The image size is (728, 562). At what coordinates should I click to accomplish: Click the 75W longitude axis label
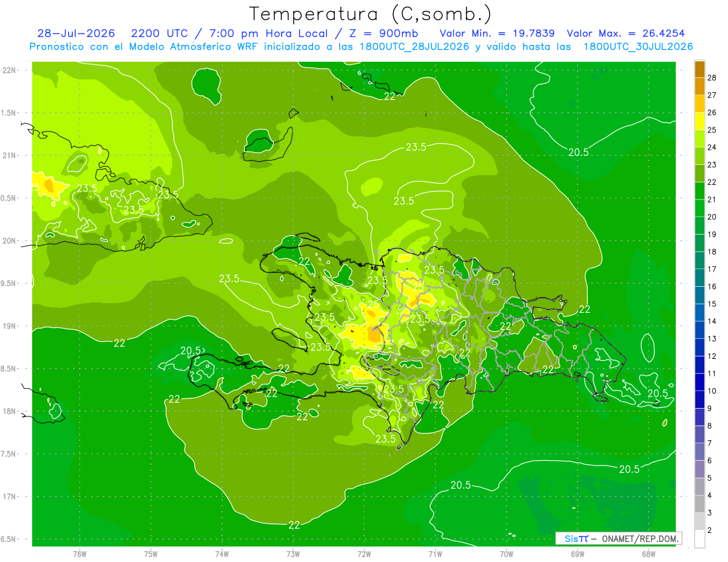[151, 554]
